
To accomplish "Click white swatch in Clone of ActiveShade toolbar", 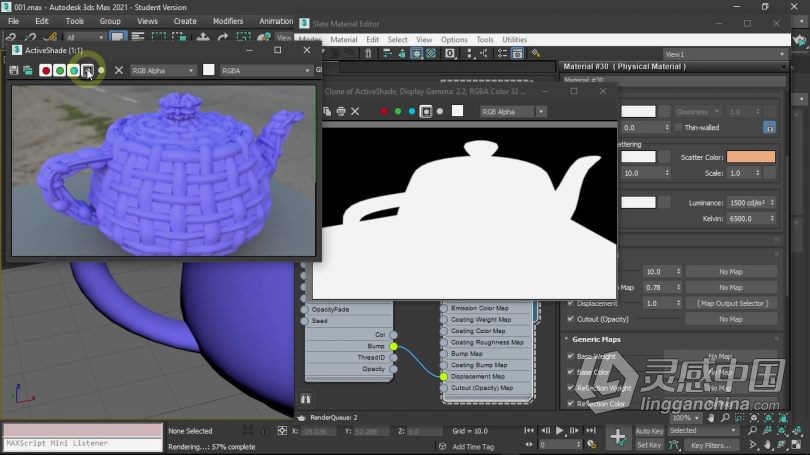I will (x=457, y=111).
